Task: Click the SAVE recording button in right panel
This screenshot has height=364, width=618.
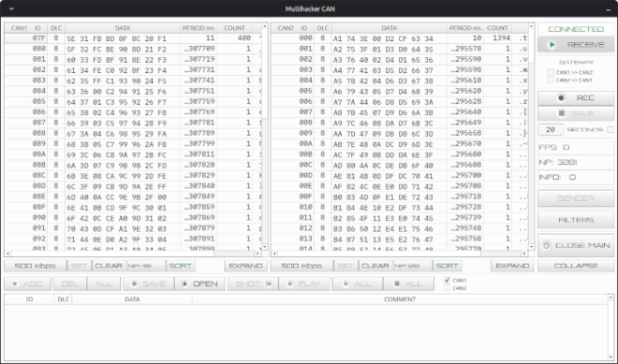Action: coord(576,113)
